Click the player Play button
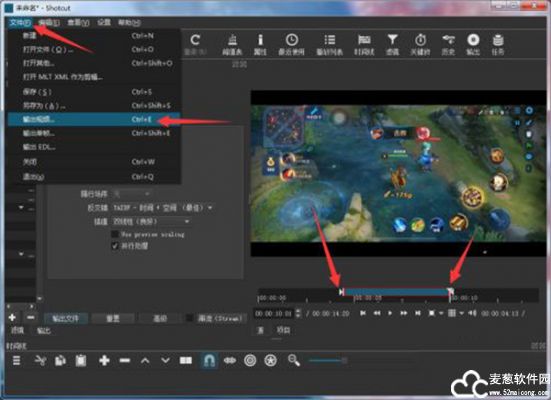Viewport: 551px width, 400px height. [390, 313]
